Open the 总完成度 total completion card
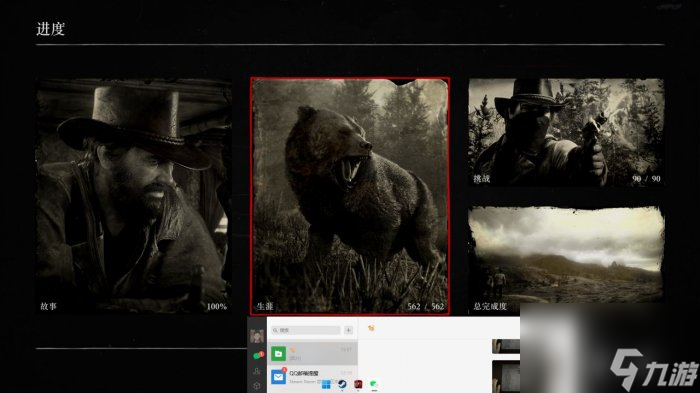700x393 pixels. coord(566,259)
